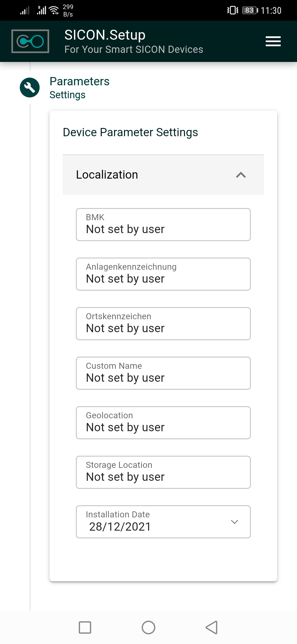Image resolution: width=297 pixels, height=644 pixels.
Task: Open recent apps with square button
Action: (85, 627)
